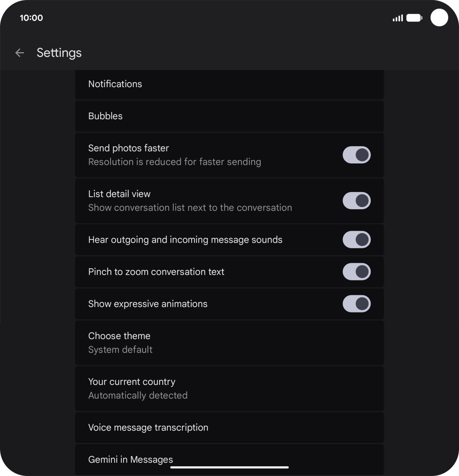The width and height of the screenshot is (459, 476).
Task: Go back using the arrow icon
Action: pos(20,53)
